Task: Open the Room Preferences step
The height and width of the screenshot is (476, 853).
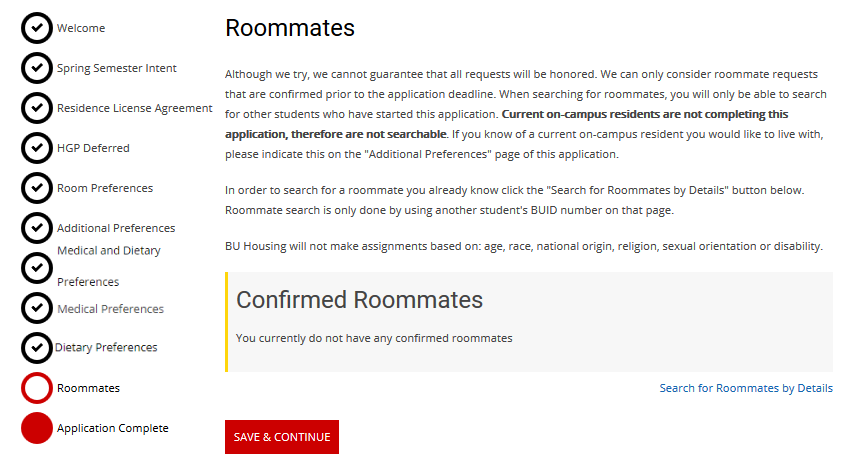Action: pyautogui.click(x=105, y=188)
